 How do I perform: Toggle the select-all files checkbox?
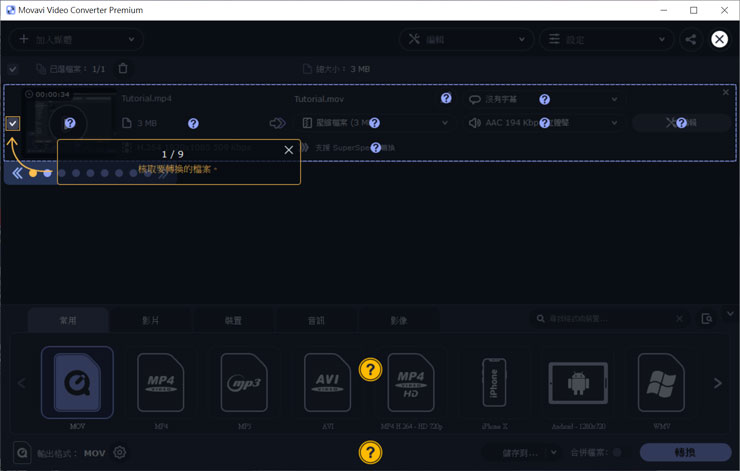13,69
